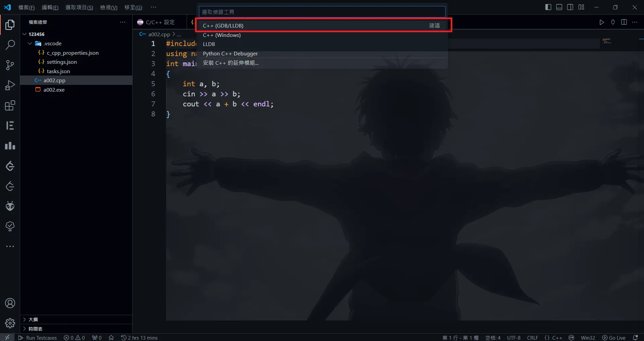Click Go Live in status bar
This screenshot has width=644, height=341.
point(614,338)
